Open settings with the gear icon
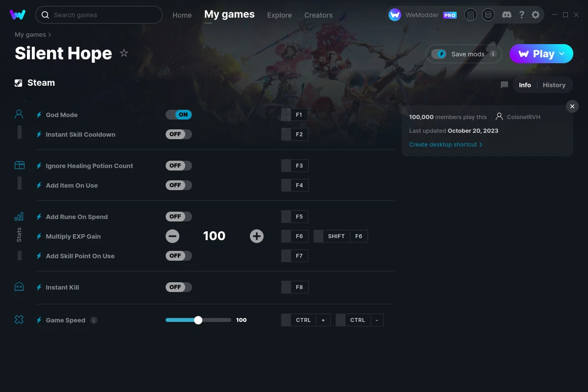The height and width of the screenshot is (392, 588). (x=536, y=15)
